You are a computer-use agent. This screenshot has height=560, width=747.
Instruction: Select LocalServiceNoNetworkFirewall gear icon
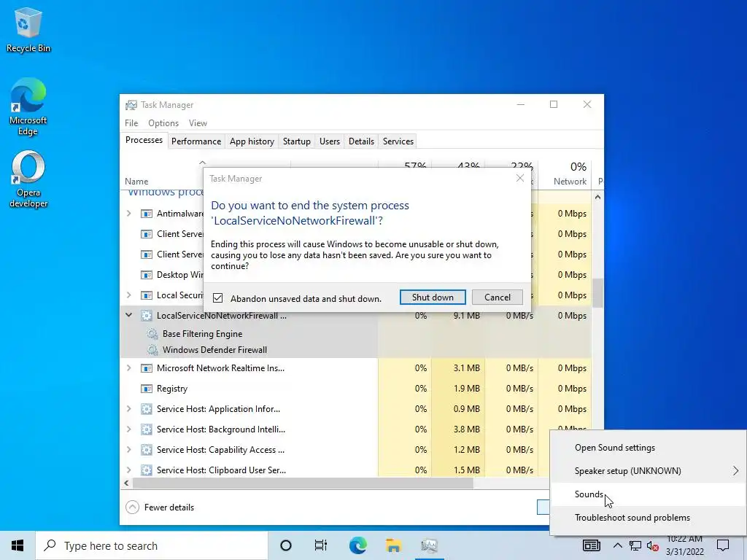tap(146, 315)
